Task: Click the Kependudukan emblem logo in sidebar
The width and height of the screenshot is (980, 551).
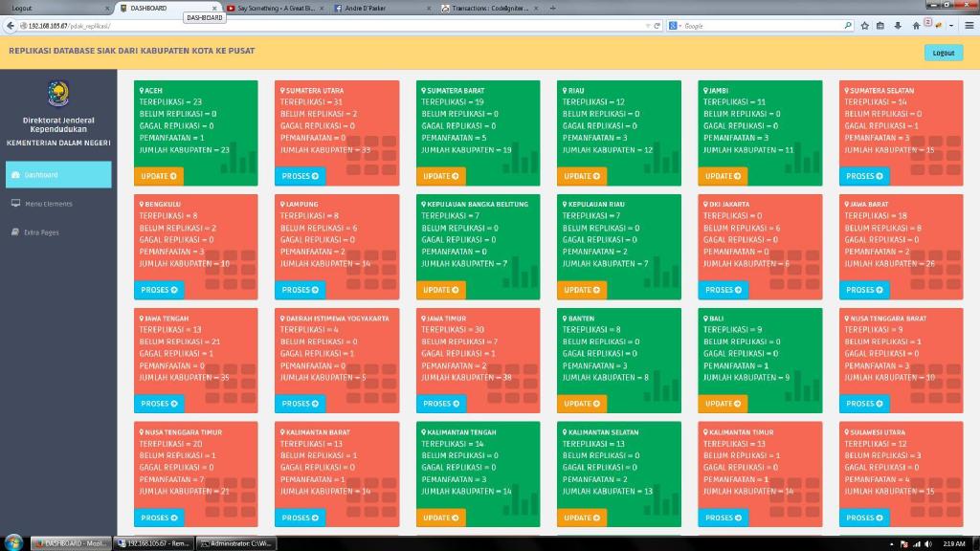Action: click(x=58, y=94)
